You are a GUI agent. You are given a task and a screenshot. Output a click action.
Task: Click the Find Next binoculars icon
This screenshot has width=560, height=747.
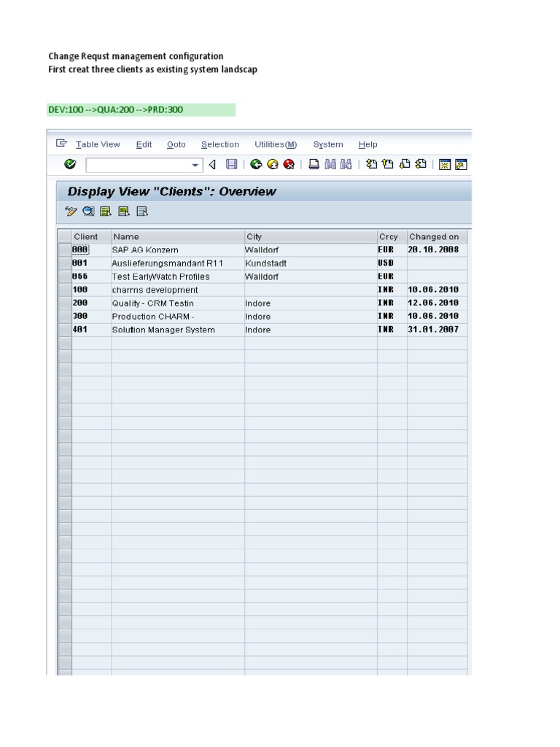[x=346, y=164]
